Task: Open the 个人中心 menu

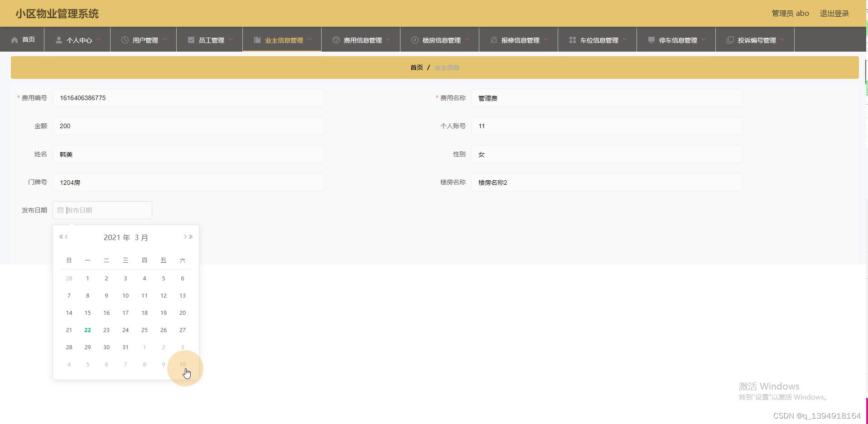Action: tap(77, 39)
